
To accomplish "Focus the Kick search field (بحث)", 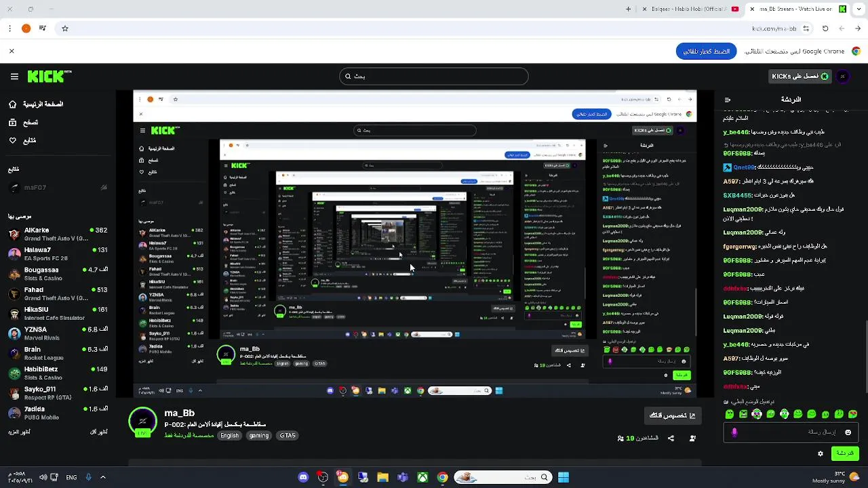I will click(434, 77).
